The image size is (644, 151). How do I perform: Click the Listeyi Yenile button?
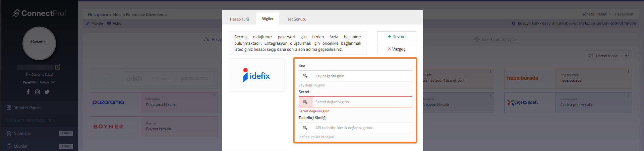[x=603, y=56]
